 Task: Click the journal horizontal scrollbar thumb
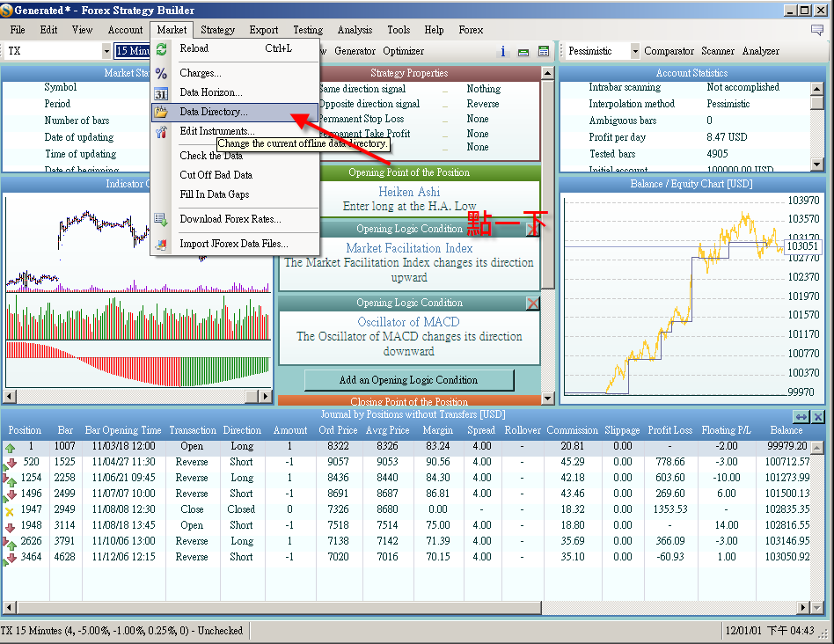point(278,607)
